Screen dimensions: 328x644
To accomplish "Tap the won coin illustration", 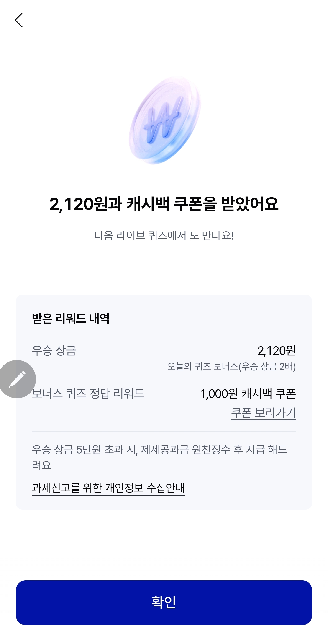I will pos(165,120).
